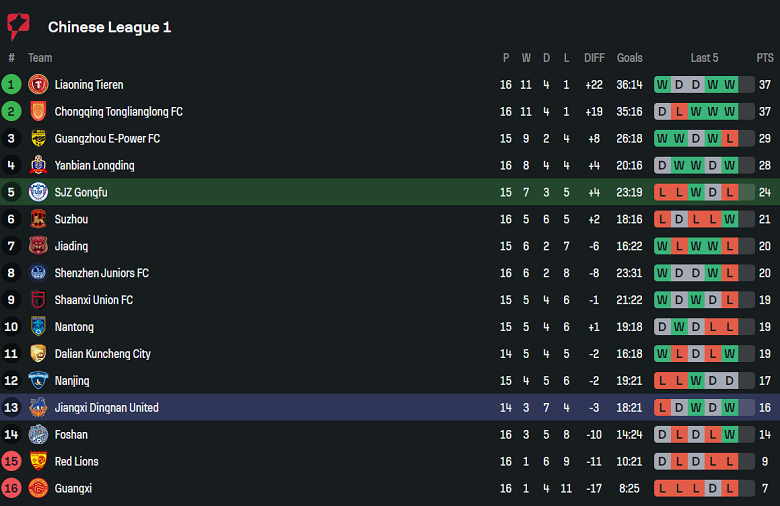Click the Shenzhen Juniors FC crest

(x=38, y=273)
